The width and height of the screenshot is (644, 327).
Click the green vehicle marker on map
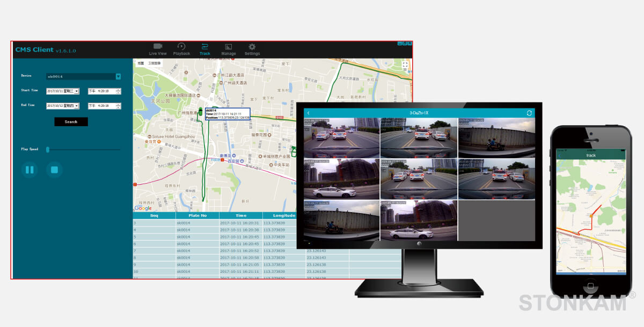pyautogui.click(x=201, y=112)
